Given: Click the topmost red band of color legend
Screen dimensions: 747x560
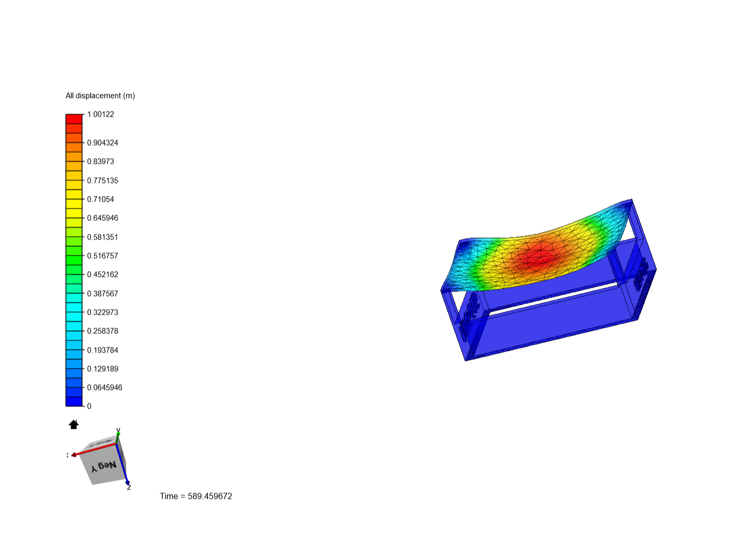Looking at the screenshot, I should [74, 119].
